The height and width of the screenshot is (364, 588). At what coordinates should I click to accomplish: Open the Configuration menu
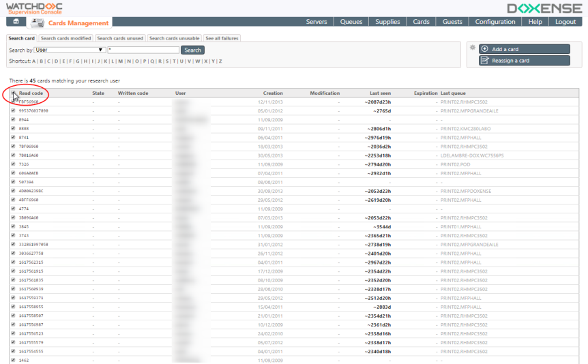tap(495, 22)
